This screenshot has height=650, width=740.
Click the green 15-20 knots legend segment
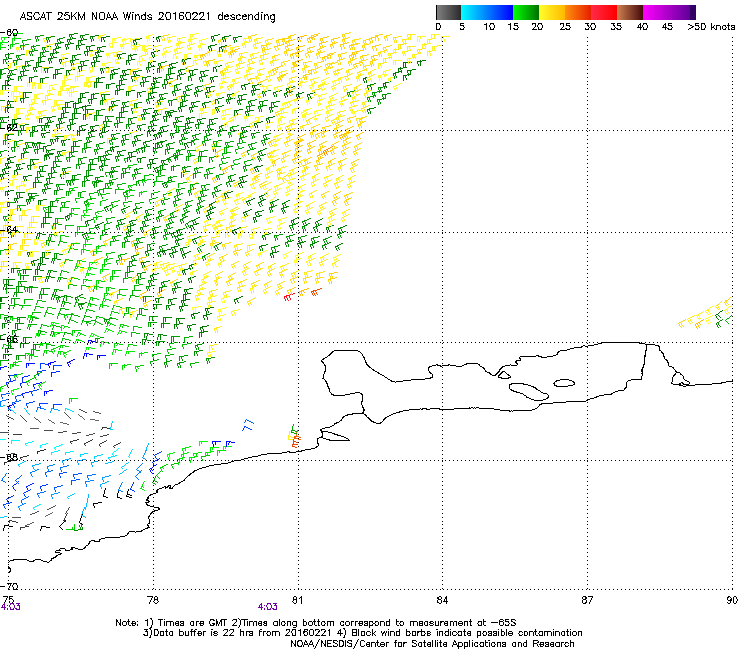coord(526,12)
